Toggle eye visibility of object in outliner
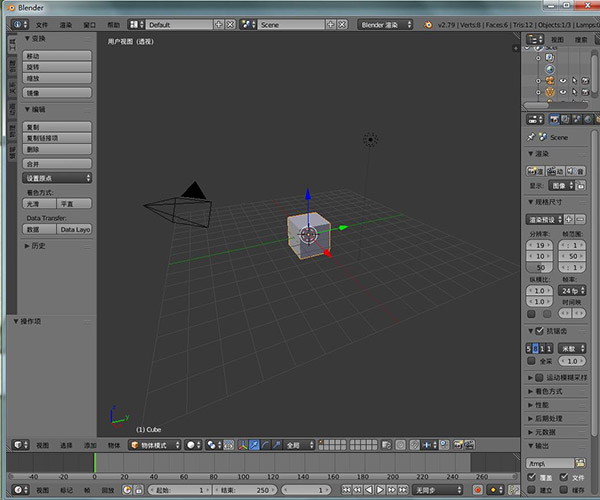 coord(562,80)
